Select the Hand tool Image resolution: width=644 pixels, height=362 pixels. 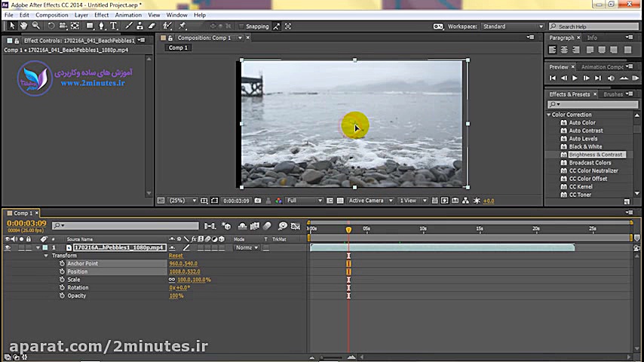[24, 26]
